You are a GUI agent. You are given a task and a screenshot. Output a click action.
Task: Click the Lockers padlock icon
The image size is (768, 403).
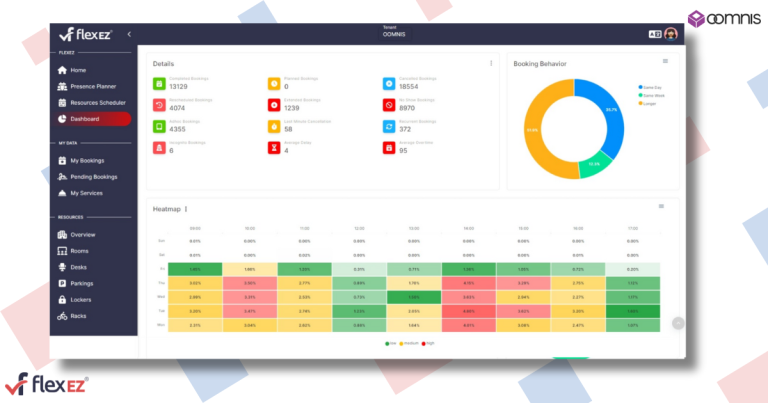(63, 299)
